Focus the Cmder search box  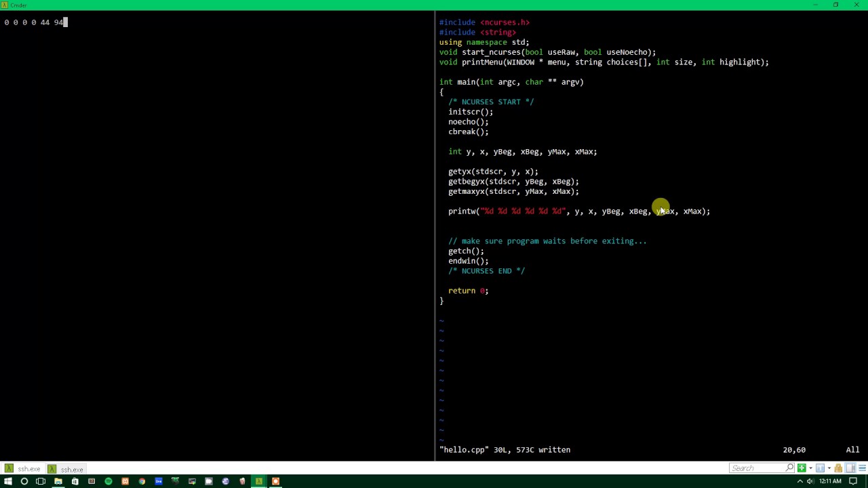(762, 468)
